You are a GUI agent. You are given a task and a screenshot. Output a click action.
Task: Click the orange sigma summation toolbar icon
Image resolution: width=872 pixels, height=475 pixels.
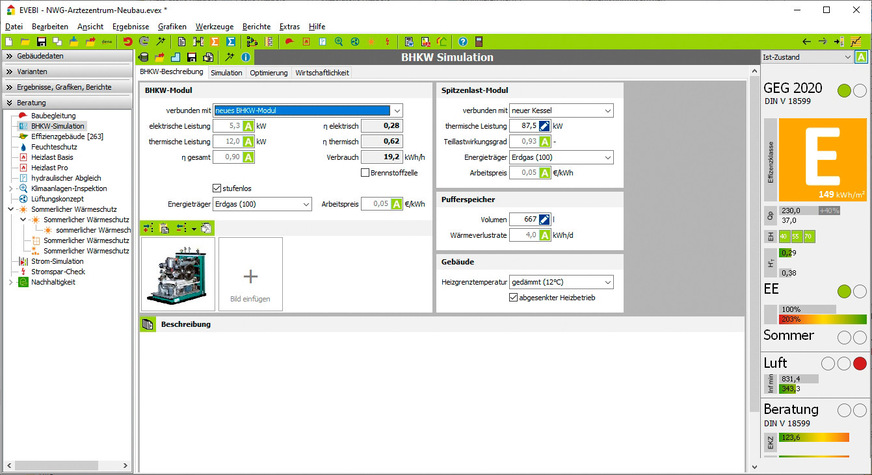click(x=212, y=41)
